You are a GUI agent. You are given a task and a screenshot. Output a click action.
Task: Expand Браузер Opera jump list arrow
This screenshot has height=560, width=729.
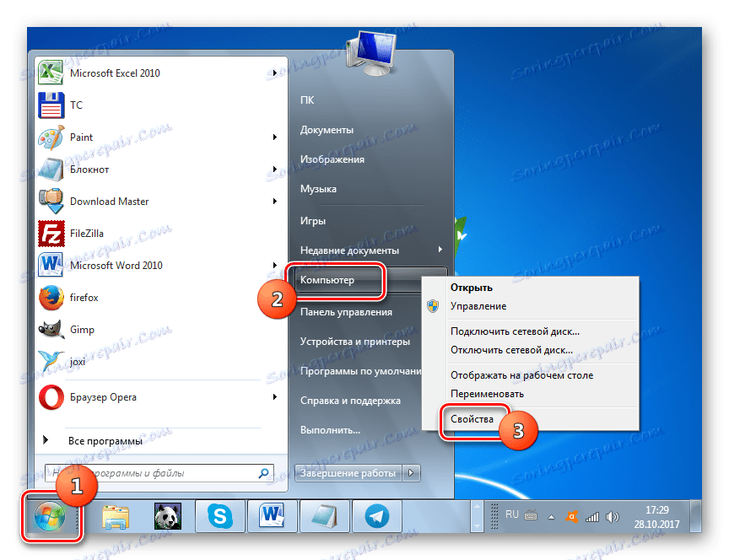[275, 397]
